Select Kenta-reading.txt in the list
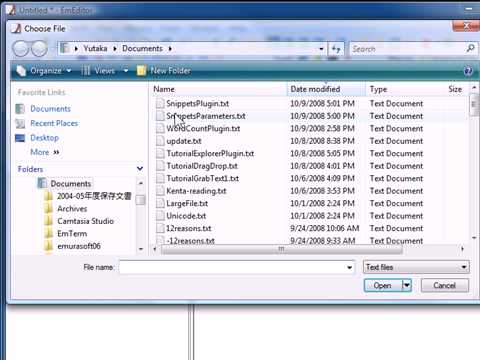480x360 pixels. pyautogui.click(x=196, y=191)
